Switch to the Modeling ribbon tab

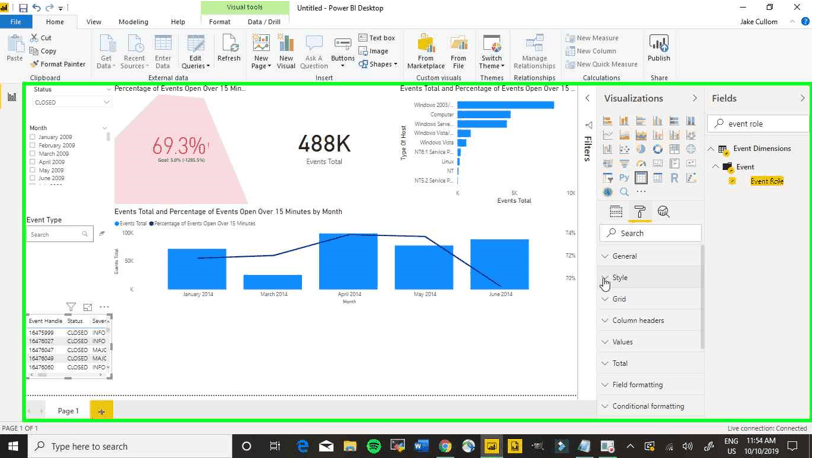tap(133, 22)
